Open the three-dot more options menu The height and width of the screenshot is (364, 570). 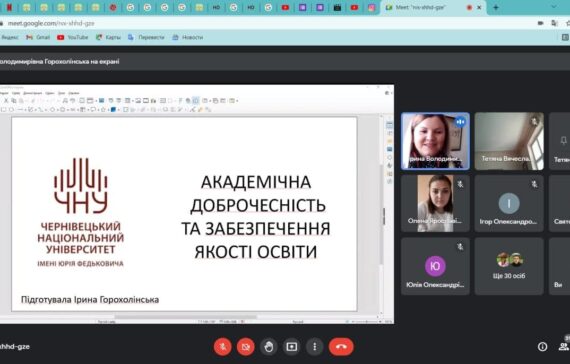point(314,347)
